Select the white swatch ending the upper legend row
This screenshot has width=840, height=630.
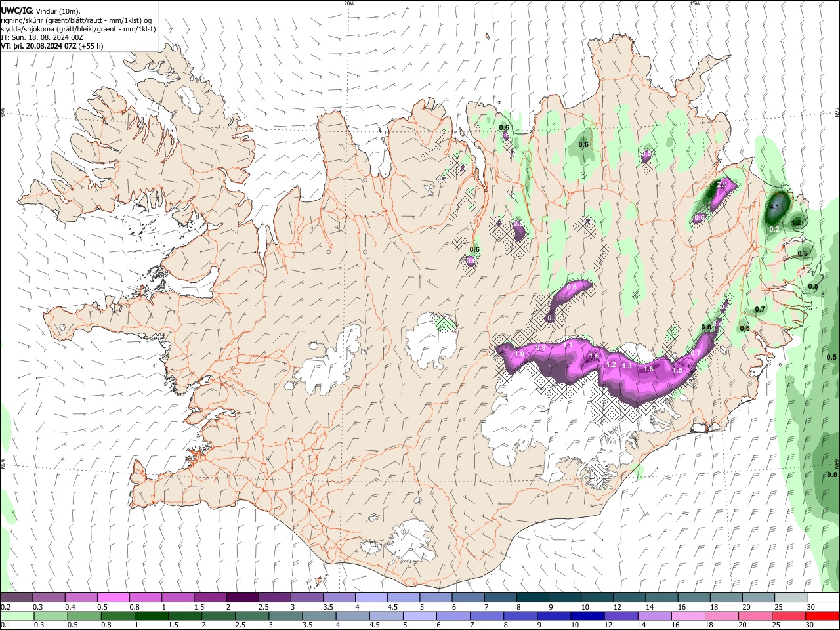[822, 597]
